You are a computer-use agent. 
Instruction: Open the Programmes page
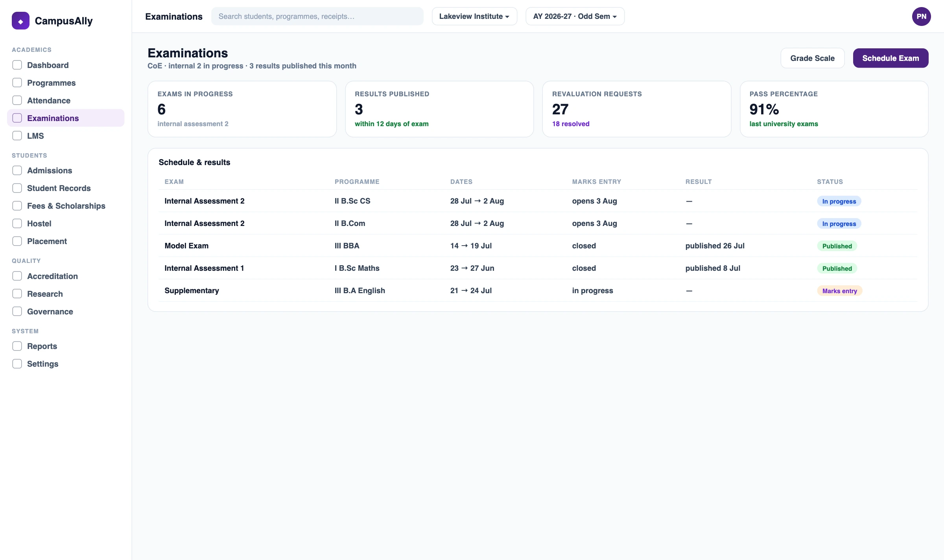(x=66, y=83)
